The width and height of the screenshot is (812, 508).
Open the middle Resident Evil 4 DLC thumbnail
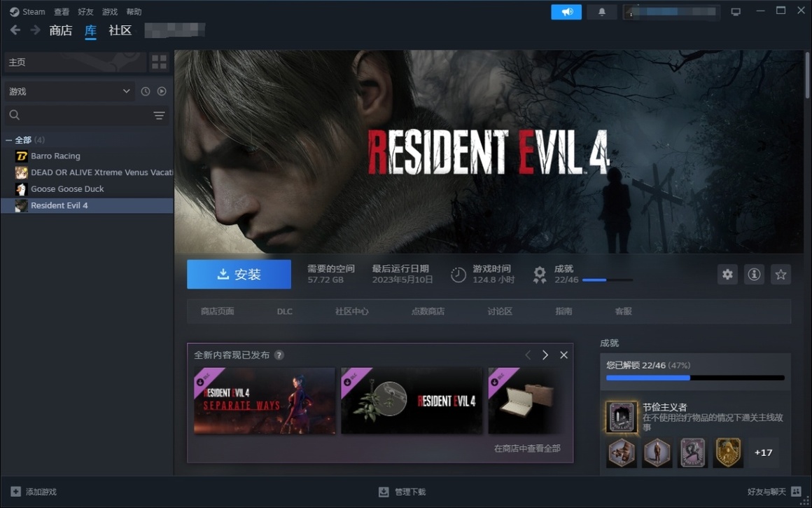tap(412, 401)
